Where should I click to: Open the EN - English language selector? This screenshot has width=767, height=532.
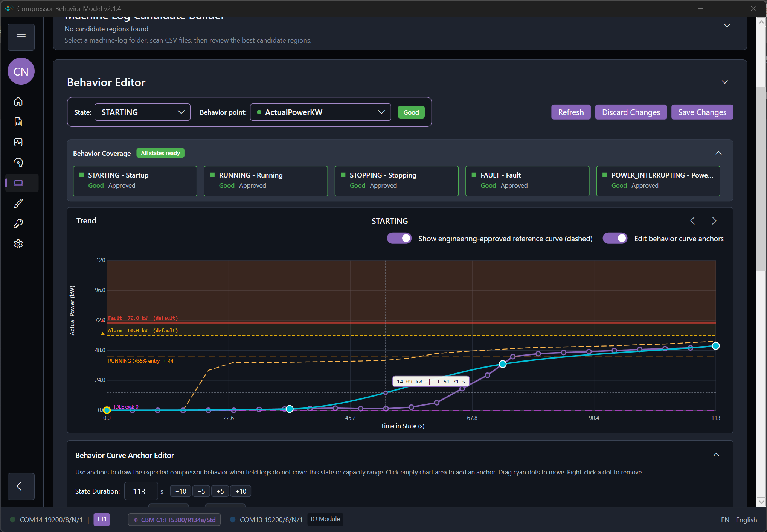click(739, 520)
